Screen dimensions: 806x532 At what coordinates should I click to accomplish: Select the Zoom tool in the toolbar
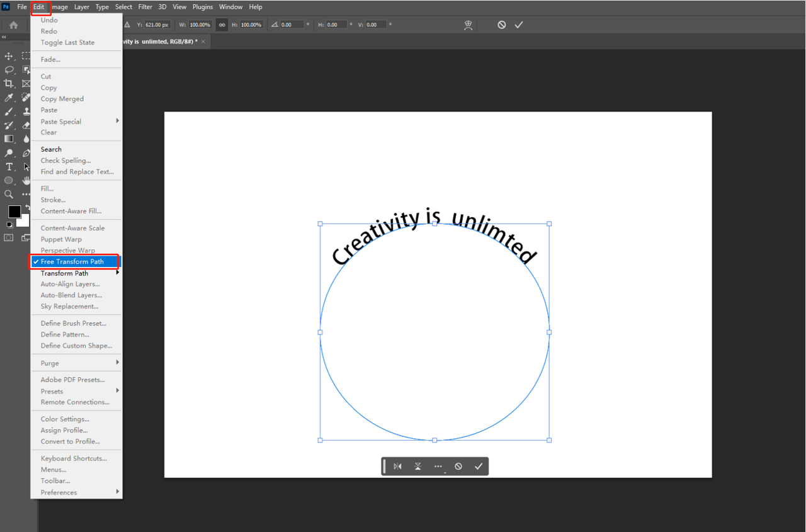coord(9,195)
